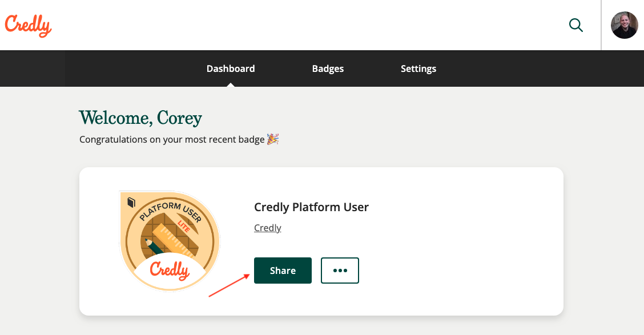The height and width of the screenshot is (335, 644).
Task: Click the red LITE label on badge
Action: point(184,226)
